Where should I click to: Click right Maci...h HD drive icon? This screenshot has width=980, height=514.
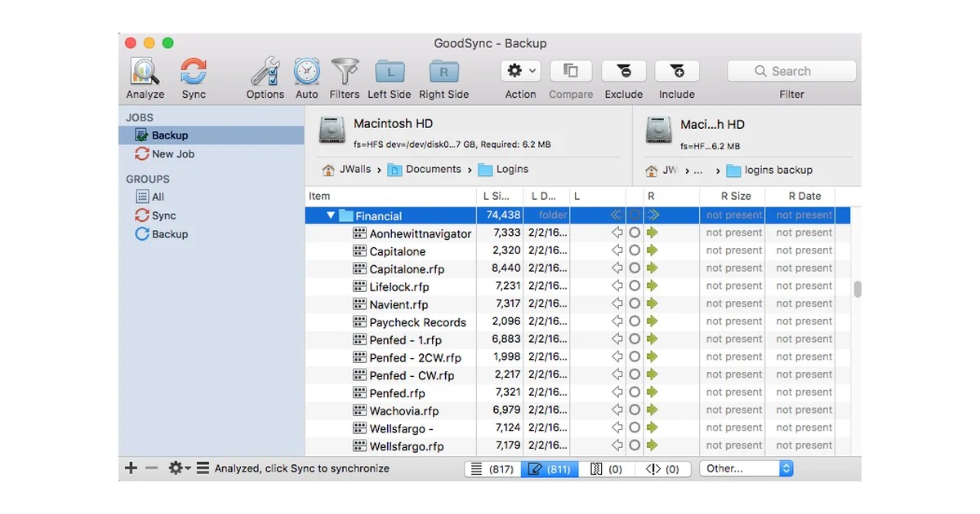(659, 131)
